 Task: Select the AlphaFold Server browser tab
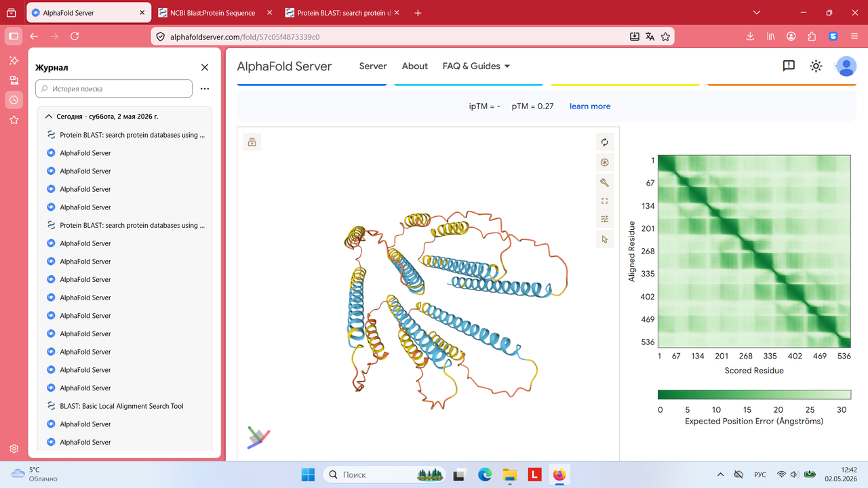(x=87, y=13)
